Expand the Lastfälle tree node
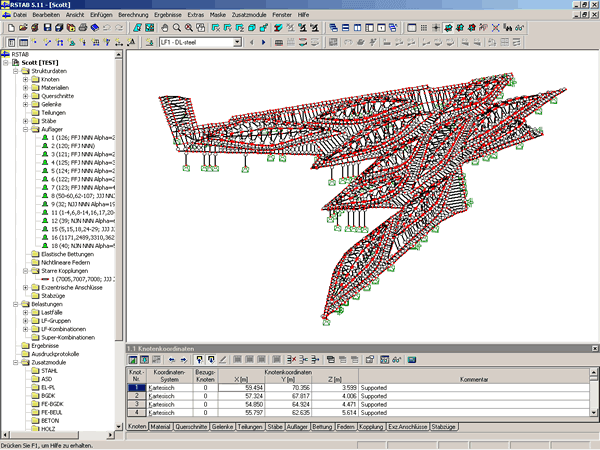Screen dimensions: 600x450 25,313
